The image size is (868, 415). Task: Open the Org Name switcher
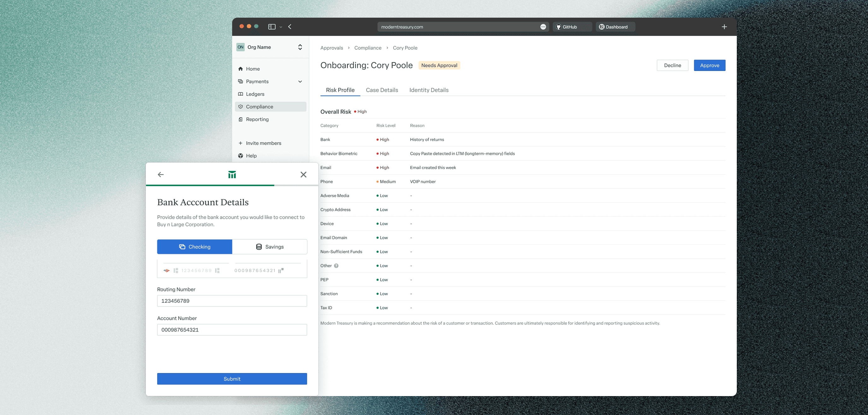[300, 47]
